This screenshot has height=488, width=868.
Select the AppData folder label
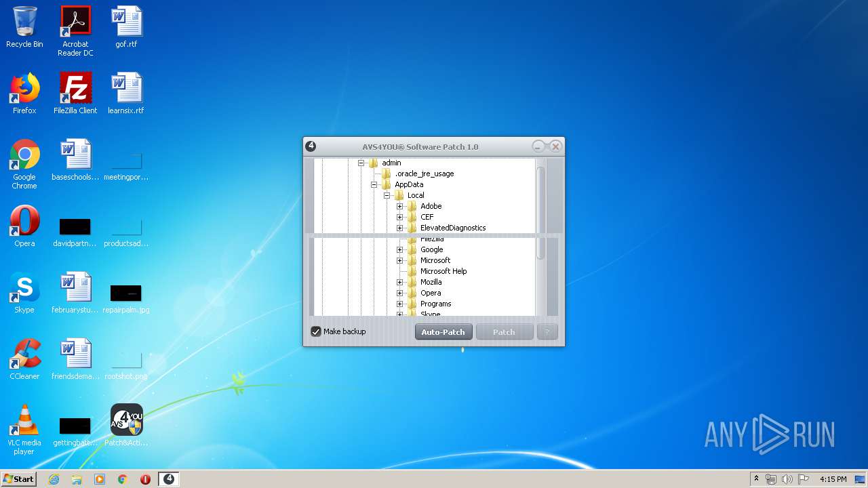(409, 184)
